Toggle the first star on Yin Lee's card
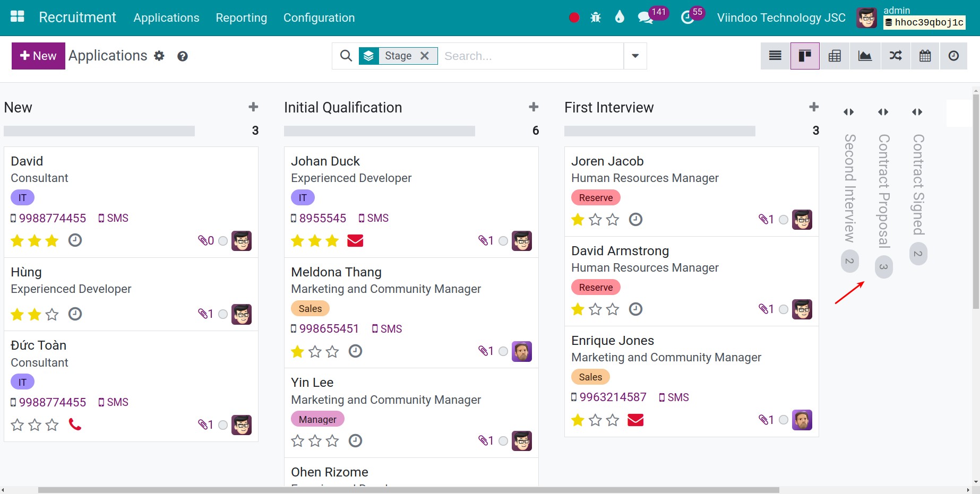980x494 pixels. [297, 440]
